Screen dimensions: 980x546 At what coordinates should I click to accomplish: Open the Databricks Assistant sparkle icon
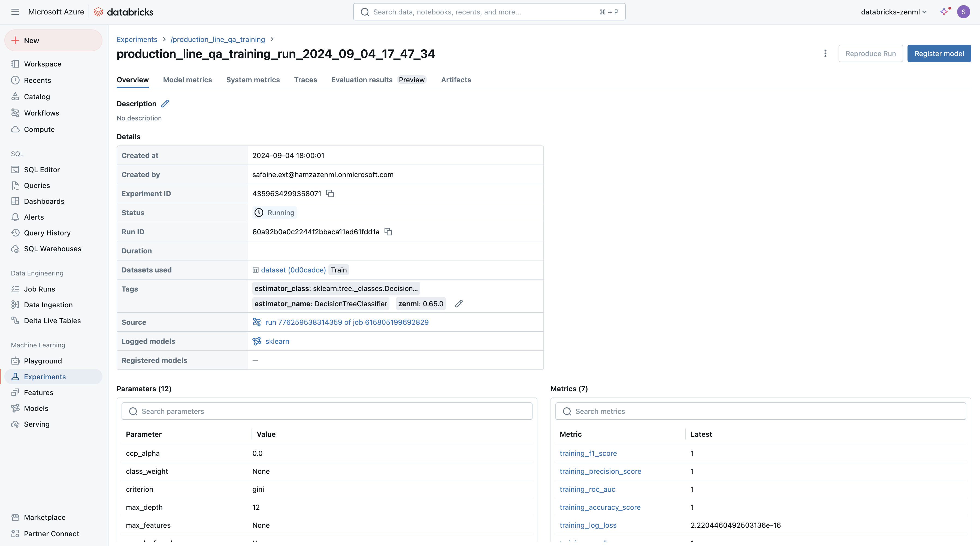944,12
